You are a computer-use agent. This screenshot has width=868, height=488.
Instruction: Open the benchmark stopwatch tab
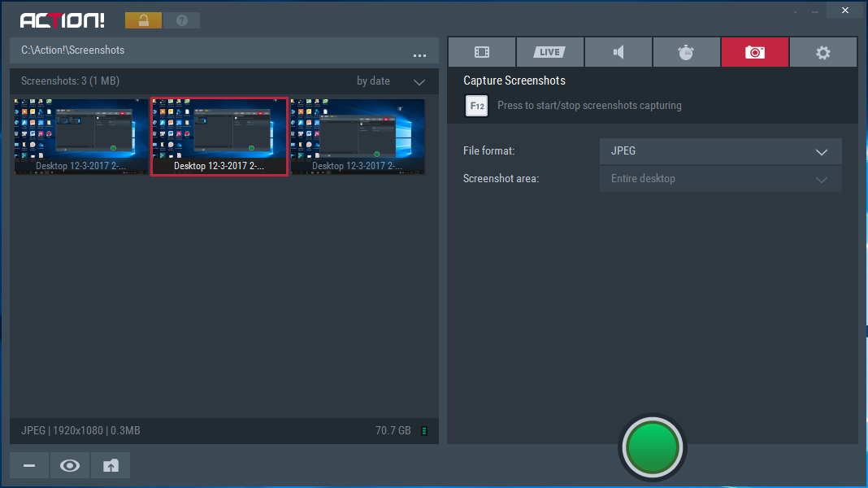(687, 52)
